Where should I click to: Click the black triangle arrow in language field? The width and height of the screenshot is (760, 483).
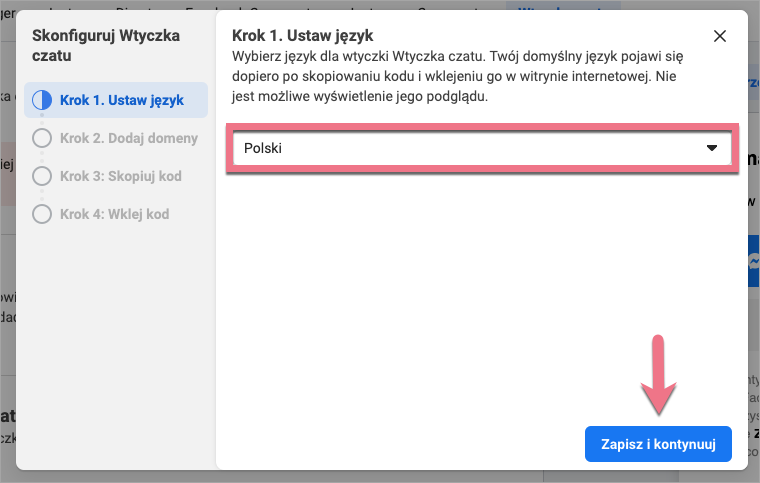click(x=712, y=148)
